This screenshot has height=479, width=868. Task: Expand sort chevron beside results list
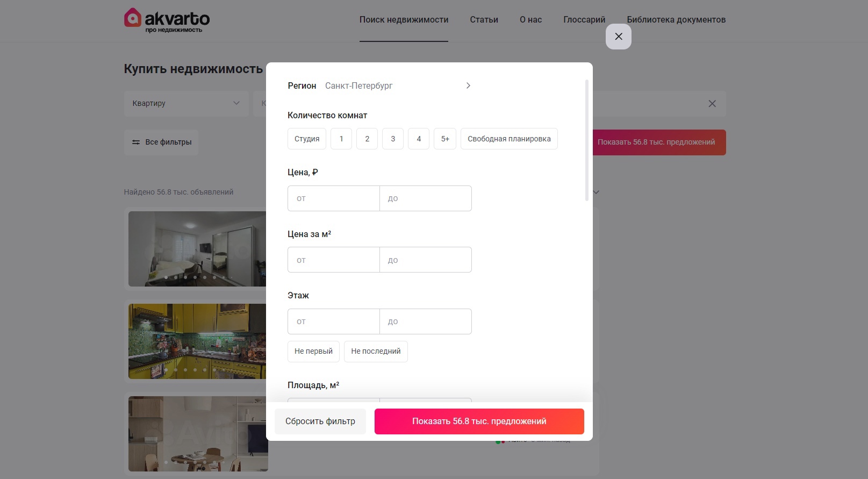[596, 192]
